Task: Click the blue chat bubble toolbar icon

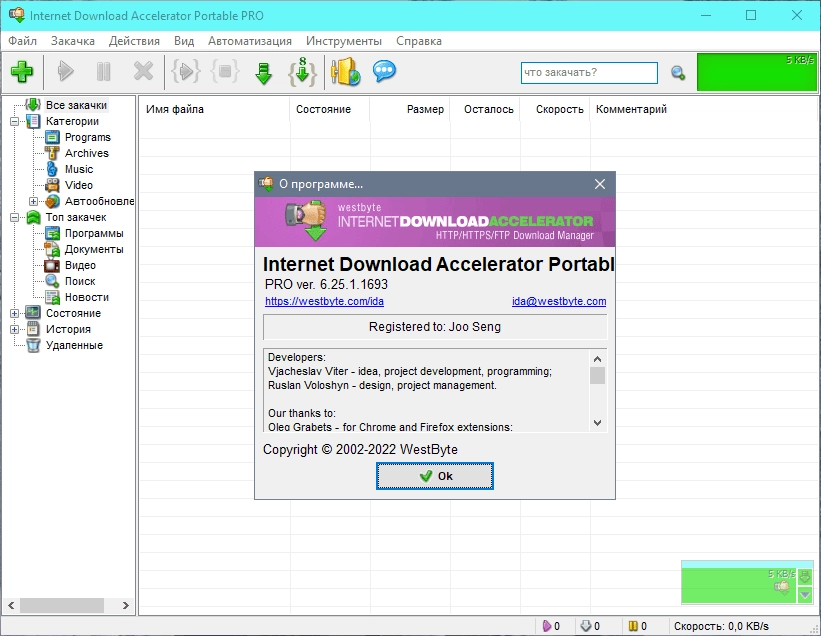Action: pos(384,71)
